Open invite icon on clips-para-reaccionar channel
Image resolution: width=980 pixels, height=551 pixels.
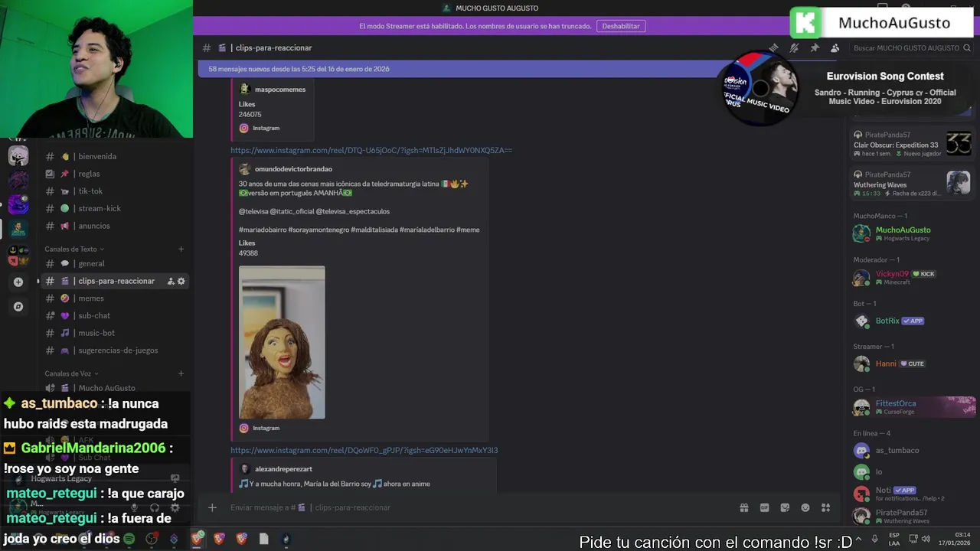coord(171,281)
